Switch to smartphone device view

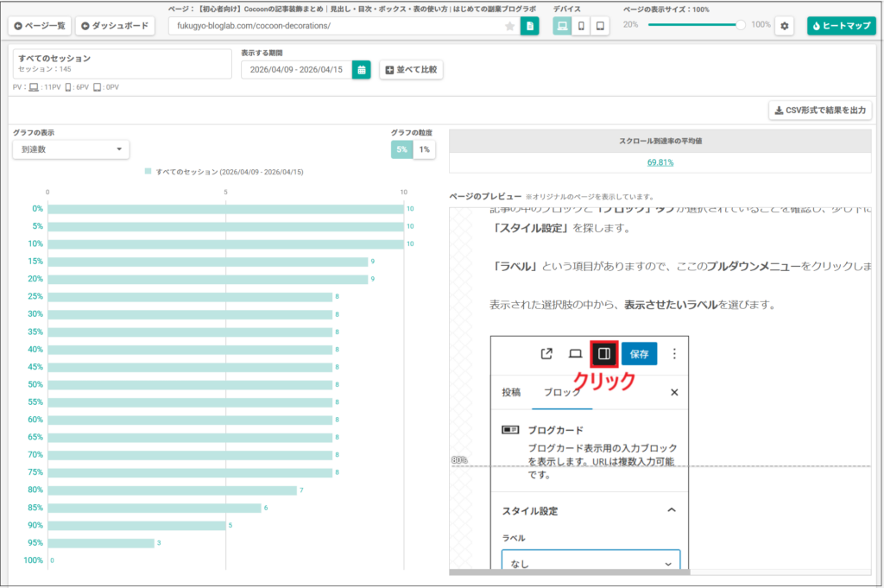(581, 26)
